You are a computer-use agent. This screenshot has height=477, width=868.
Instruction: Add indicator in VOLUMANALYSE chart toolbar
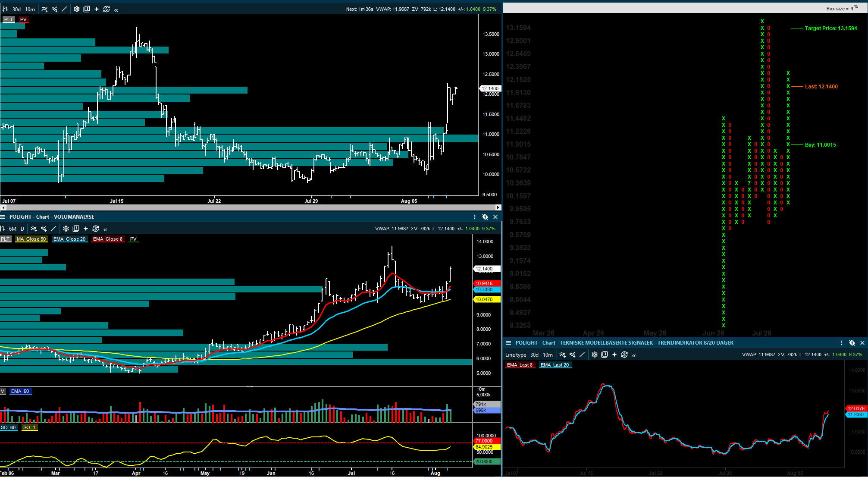(x=34, y=229)
